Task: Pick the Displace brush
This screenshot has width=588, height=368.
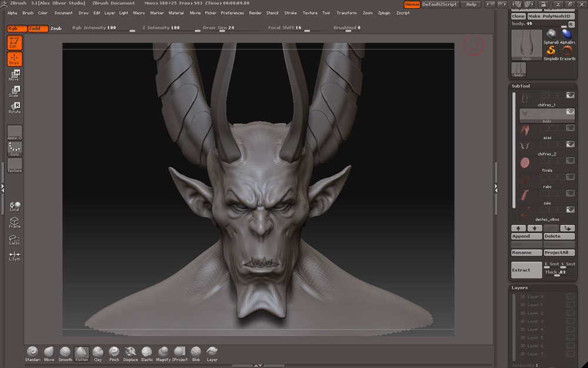Action: [x=131, y=354]
